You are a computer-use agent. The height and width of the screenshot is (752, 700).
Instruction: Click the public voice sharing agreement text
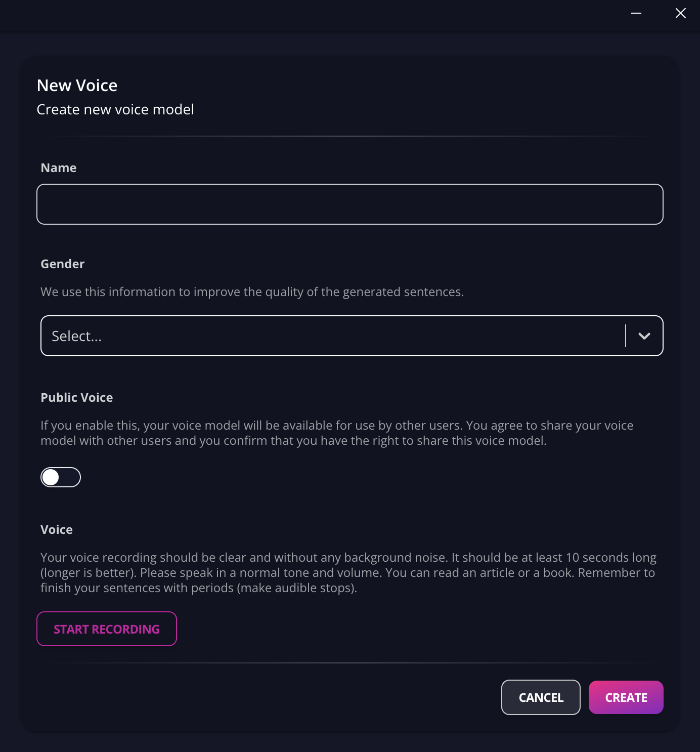point(337,433)
